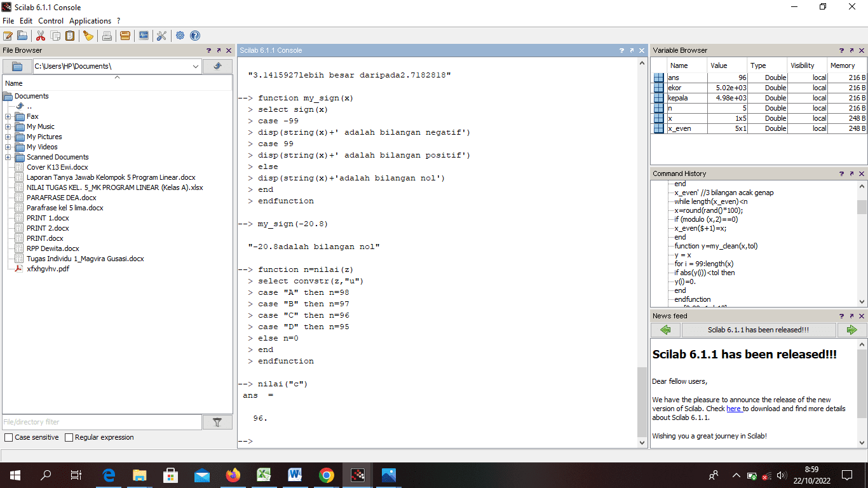Click the Visibility column header
868x488 pixels.
[807, 65]
